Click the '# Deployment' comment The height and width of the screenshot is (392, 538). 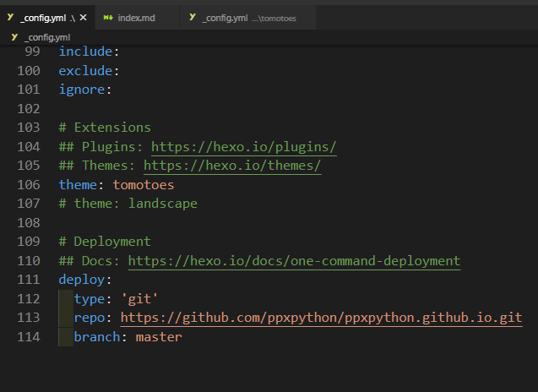[x=105, y=242]
